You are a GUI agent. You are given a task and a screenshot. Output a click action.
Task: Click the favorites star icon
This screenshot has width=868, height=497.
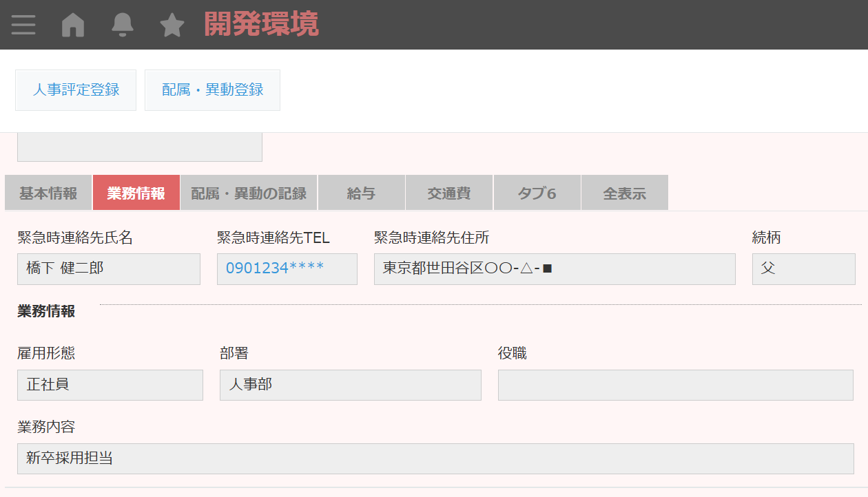(172, 25)
